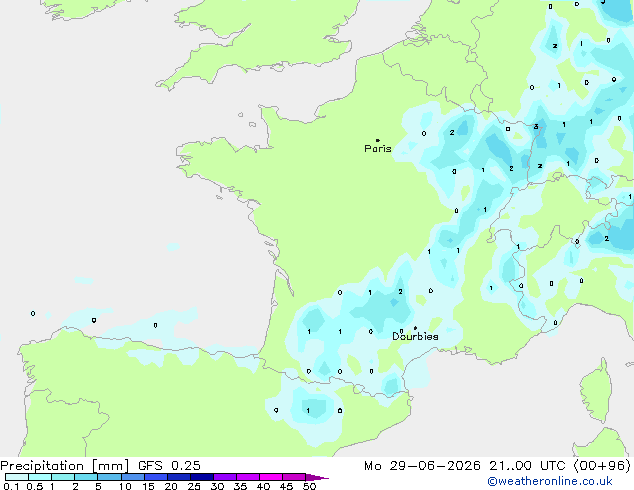Select the 5–10 mm legend color box
634x490 pixels.
click(x=109, y=477)
